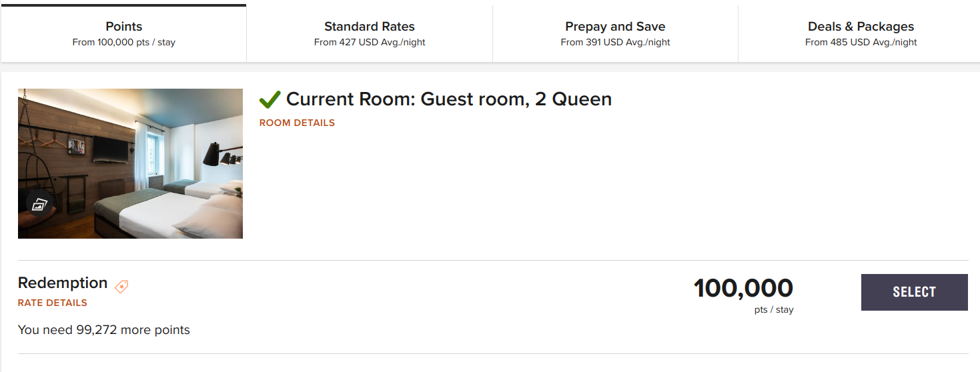Open the ROOM DETAILS link

pos(297,123)
